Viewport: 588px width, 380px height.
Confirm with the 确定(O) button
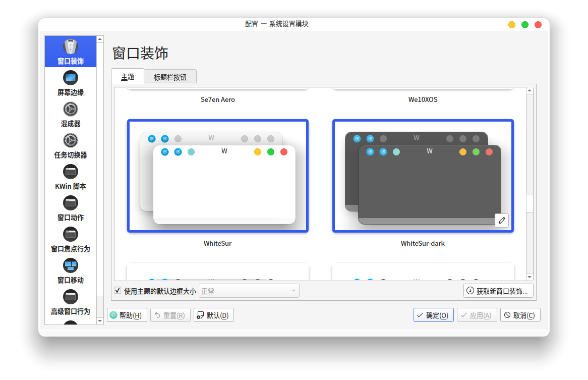click(x=434, y=315)
